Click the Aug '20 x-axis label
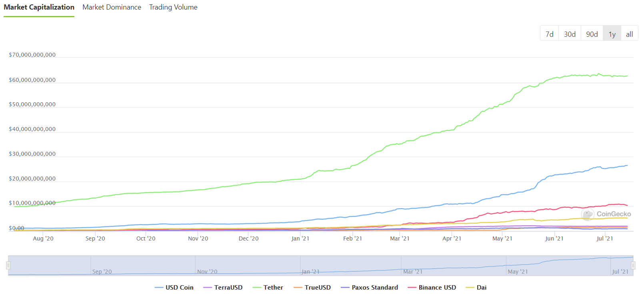The width and height of the screenshot is (644, 294). click(x=43, y=238)
